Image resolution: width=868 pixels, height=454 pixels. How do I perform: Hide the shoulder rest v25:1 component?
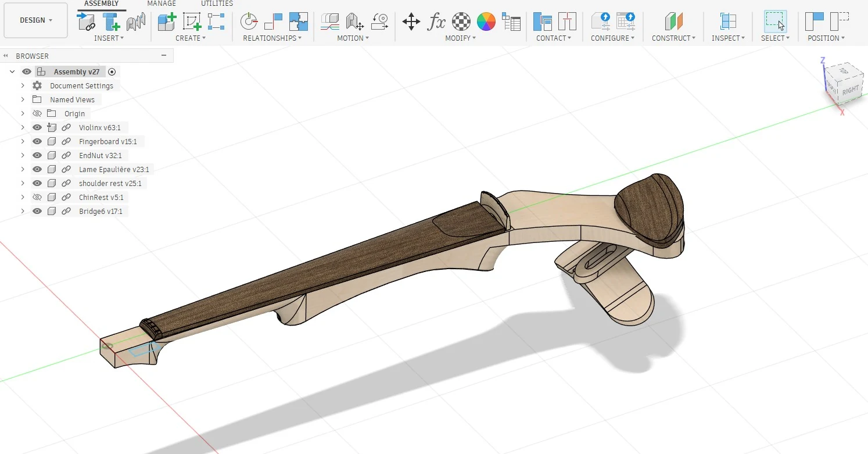[x=37, y=183]
